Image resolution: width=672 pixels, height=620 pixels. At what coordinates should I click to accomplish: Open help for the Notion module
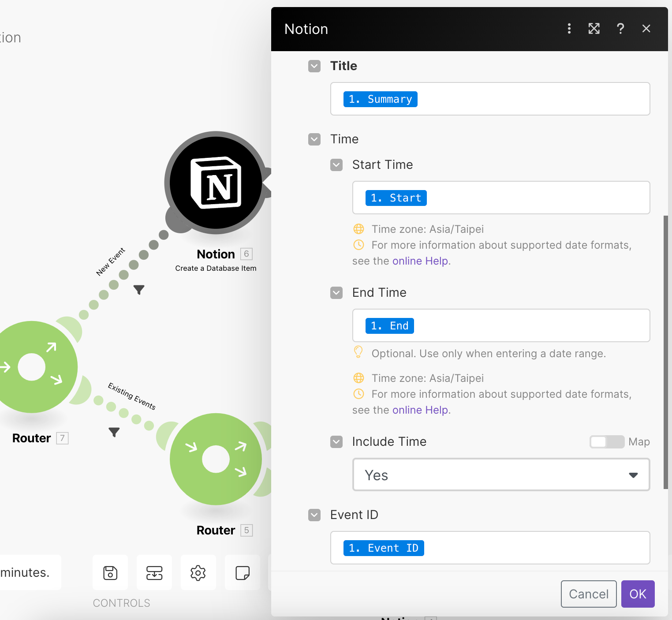620,29
